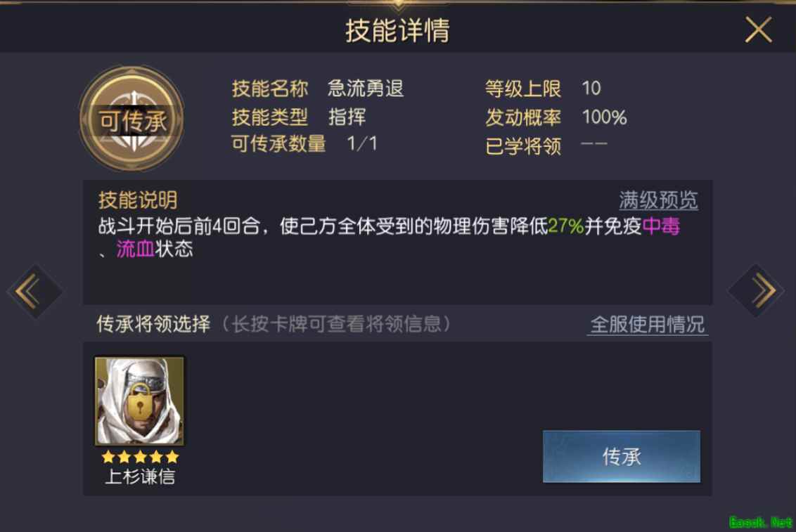Tap the round 可传承 skill emblem icon
796x532 pixels.
click(x=132, y=119)
